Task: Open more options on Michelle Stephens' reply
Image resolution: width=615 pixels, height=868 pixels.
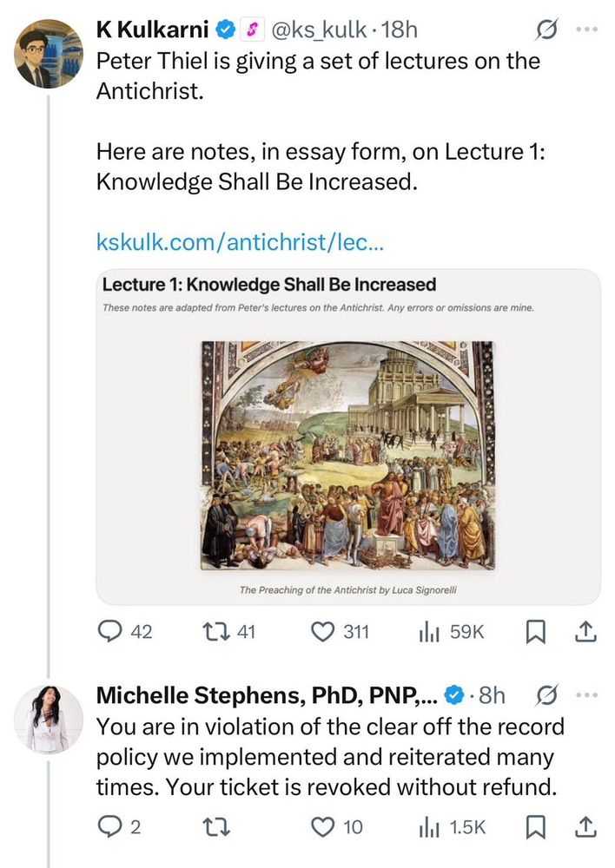Action: click(587, 694)
